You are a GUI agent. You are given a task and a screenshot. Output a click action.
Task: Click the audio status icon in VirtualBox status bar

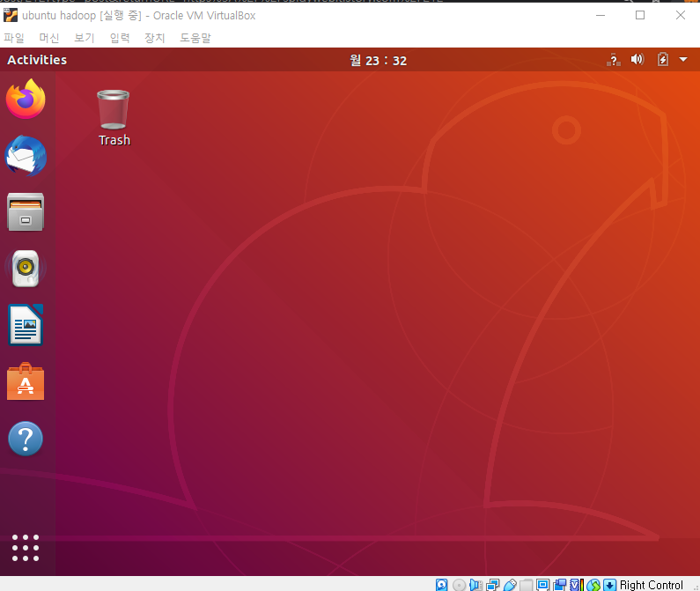pos(475,585)
